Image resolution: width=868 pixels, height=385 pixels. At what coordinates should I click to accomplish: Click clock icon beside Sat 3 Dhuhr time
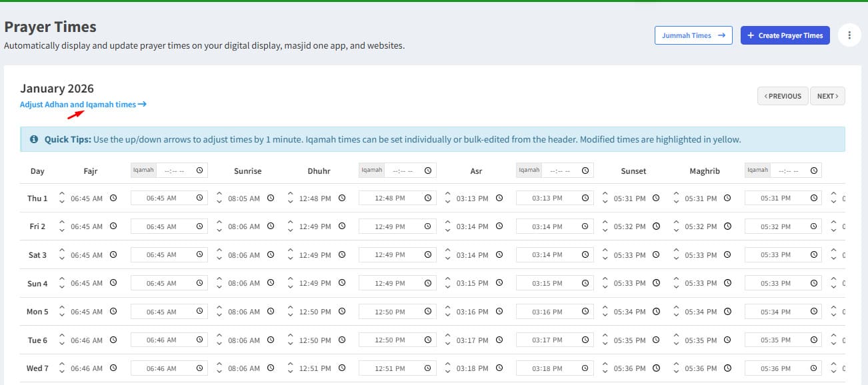(342, 254)
